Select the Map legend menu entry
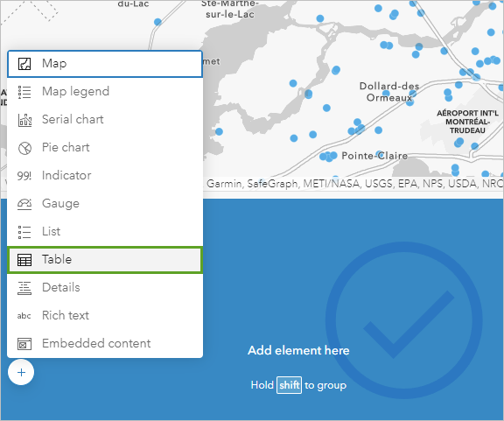 point(105,92)
